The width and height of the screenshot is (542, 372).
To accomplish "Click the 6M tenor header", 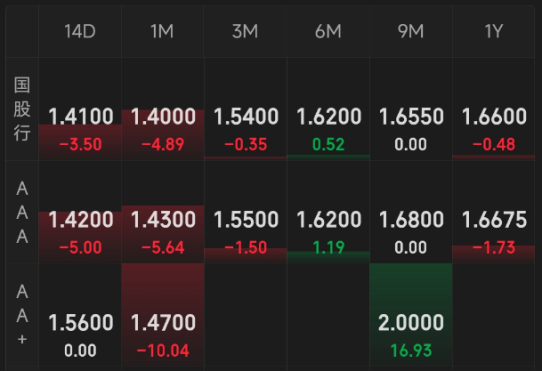I will click(328, 31).
